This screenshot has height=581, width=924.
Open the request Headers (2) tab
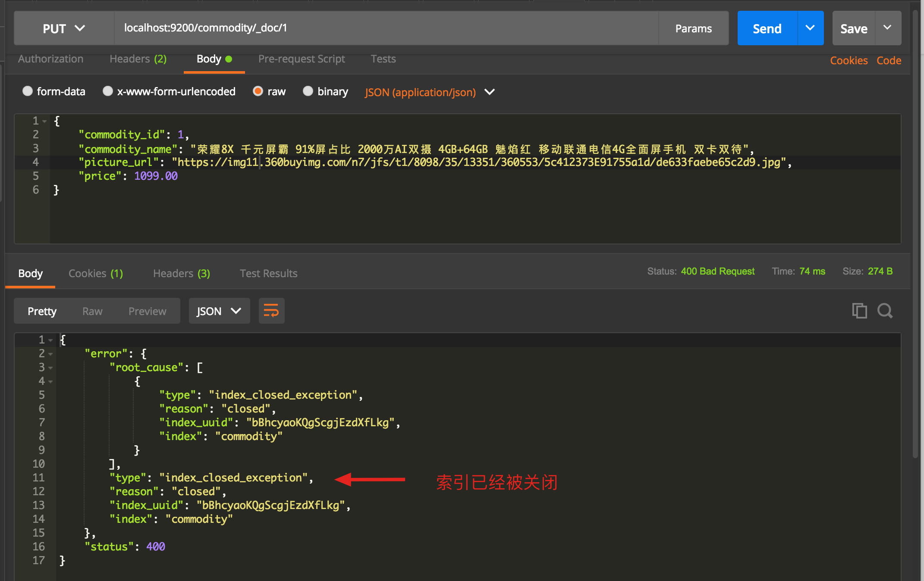point(138,59)
